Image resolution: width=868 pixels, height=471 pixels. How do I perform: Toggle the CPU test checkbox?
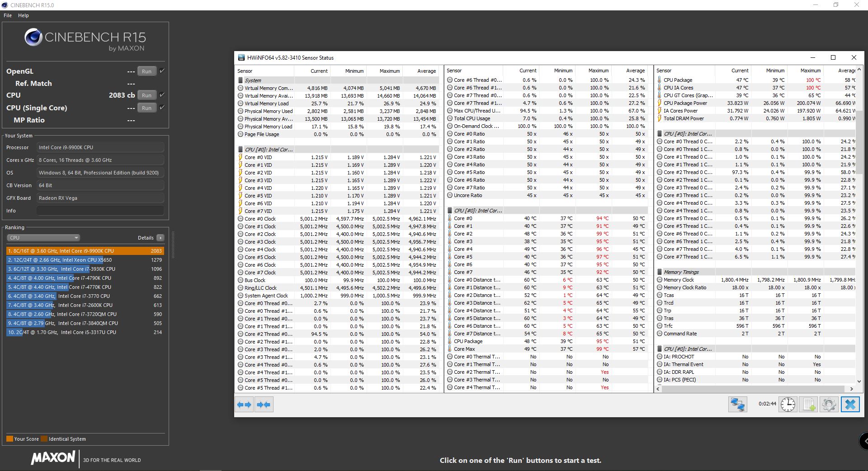pyautogui.click(x=162, y=95)
